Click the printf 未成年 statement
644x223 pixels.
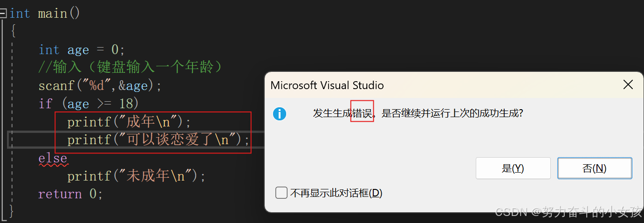[136, 176]
